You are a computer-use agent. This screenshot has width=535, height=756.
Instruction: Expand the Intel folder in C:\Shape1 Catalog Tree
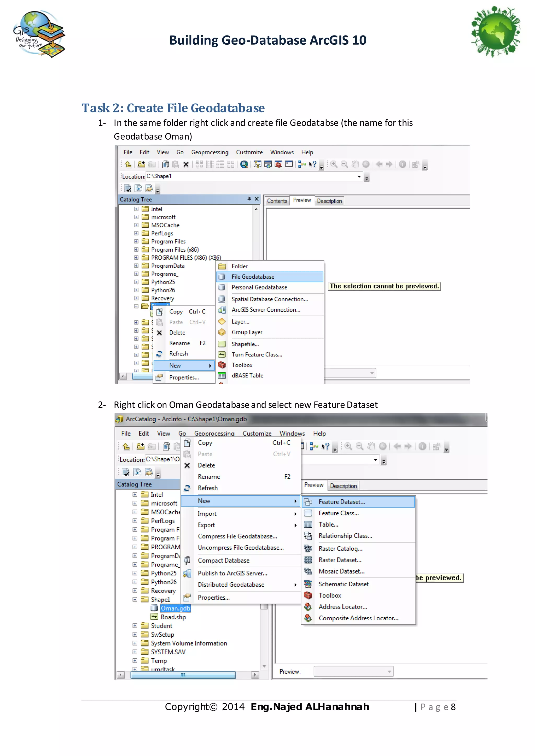pyautogui.click(x=136, y=209)
